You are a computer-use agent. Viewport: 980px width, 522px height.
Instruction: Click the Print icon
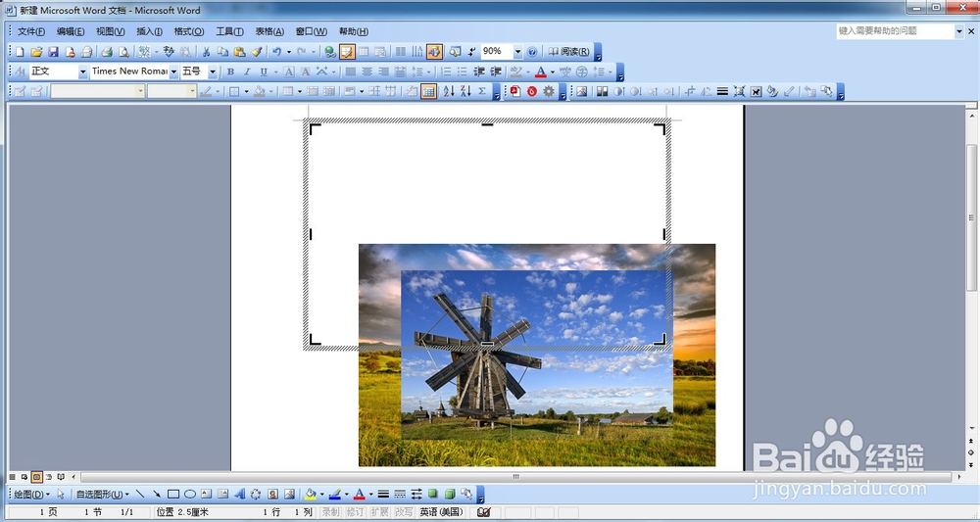coord(107,52)
